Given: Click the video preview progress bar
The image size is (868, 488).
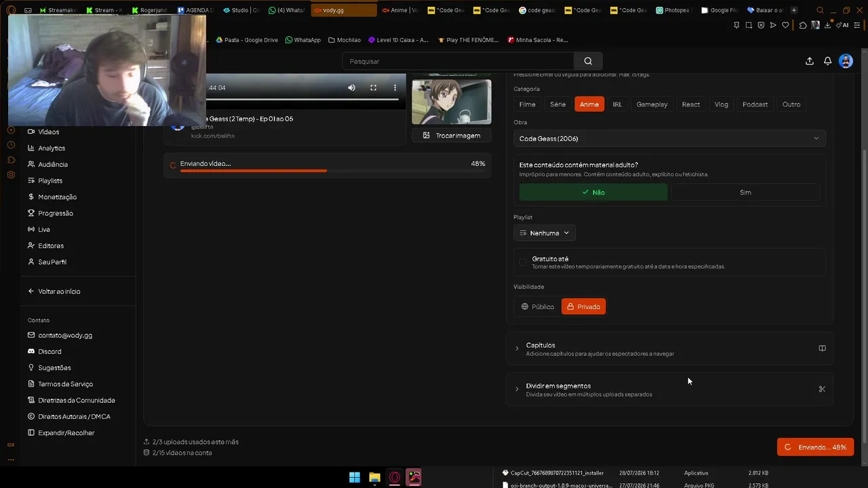Looking at the screenshot, I should tap(302, 100).
